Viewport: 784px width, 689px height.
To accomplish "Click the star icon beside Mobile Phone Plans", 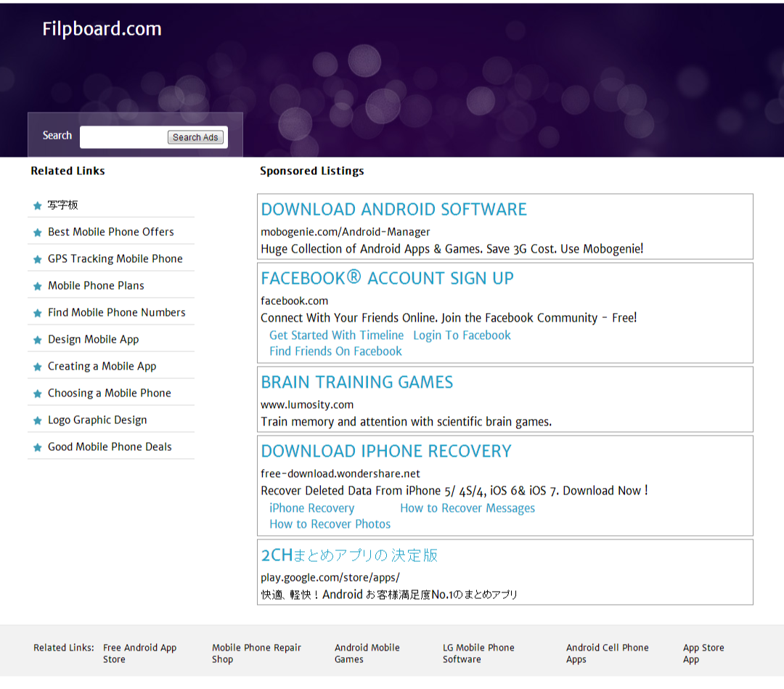I will click(x=38, y=287).
